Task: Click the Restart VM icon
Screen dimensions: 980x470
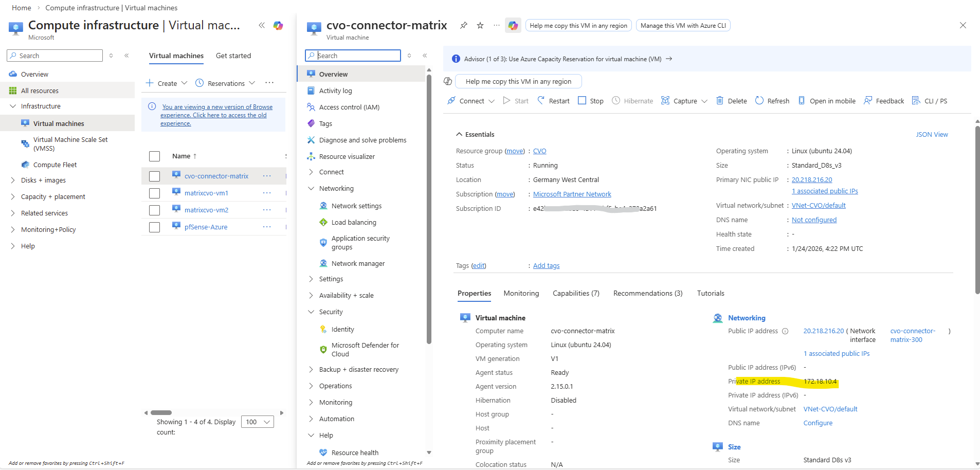Action: click(541, 101)
